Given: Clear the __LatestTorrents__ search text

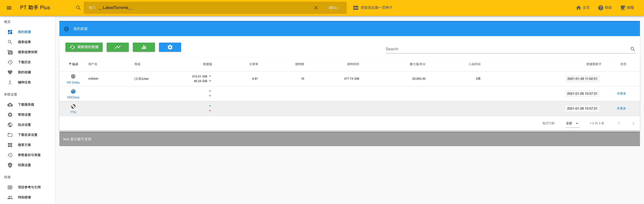Looking at the screenshot, I should pyautogui.click(x=316, y=8).
